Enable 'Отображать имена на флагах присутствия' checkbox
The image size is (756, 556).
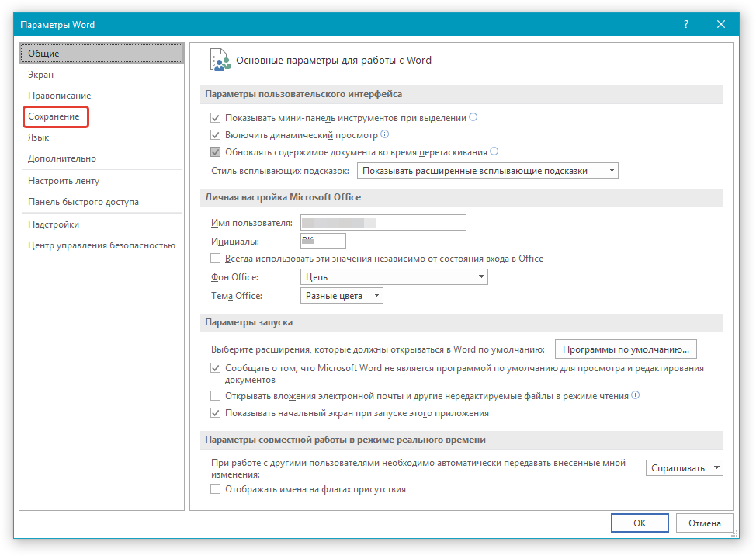pyautogui.click(x=216, y=489)
